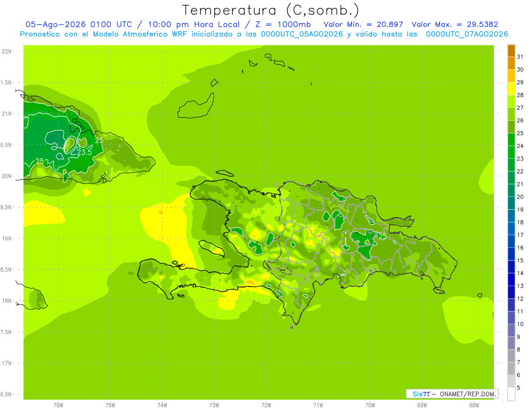
Task: Click the "1.5N" latitude axis label
Action: pyautogui.click(x=7, y=82)
